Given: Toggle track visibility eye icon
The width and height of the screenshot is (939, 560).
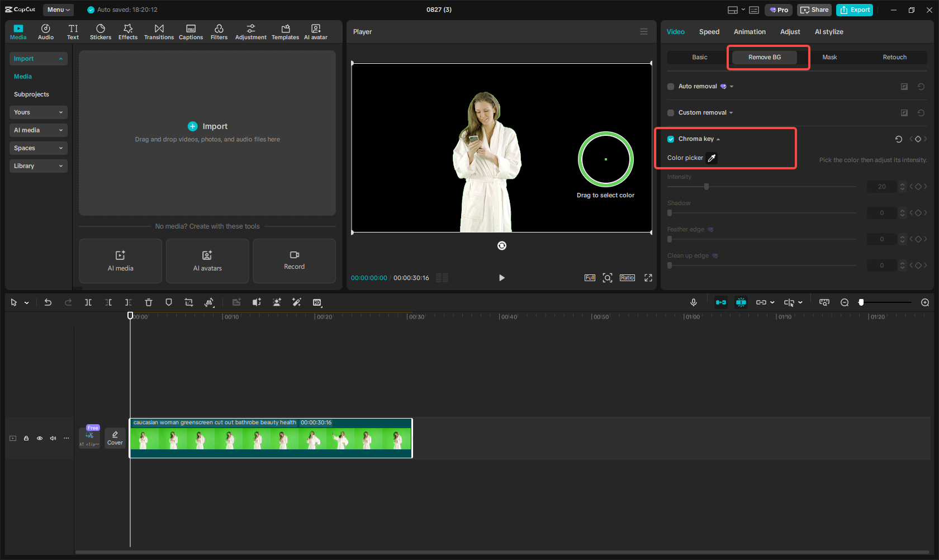Looking at the screenshot, I should [x=40, y=438].
